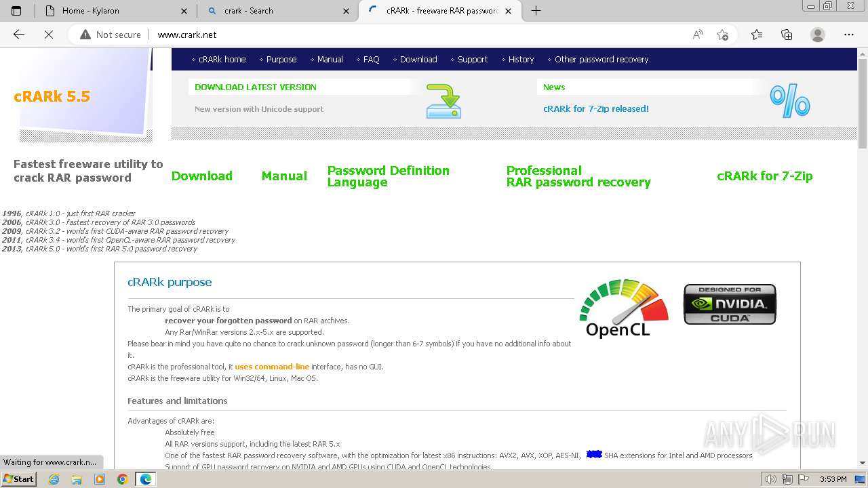Click the uses command-line link
Screen dimensions: 868x488
(x=272, y=367)
